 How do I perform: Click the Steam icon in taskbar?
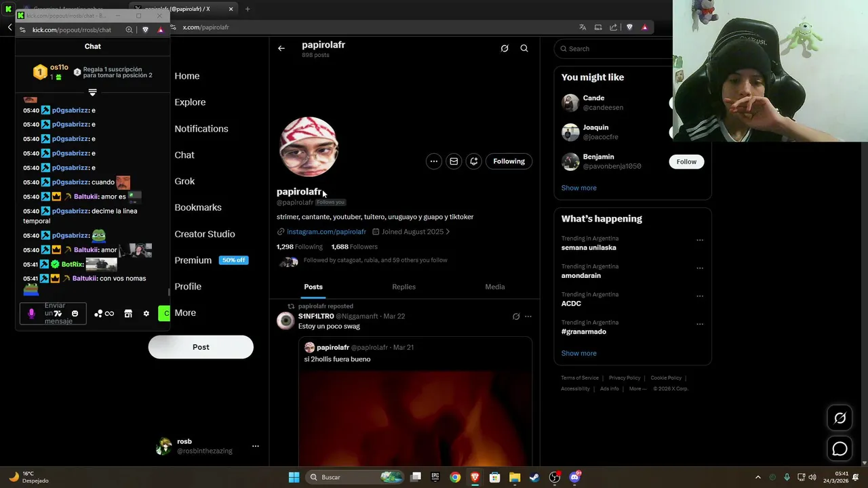535,477
